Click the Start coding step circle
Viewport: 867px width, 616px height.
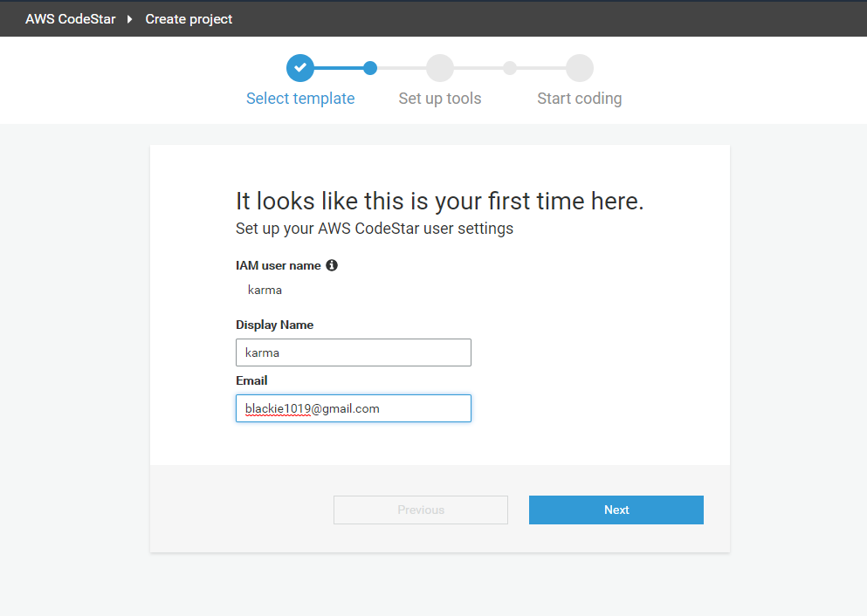(580, 67)
